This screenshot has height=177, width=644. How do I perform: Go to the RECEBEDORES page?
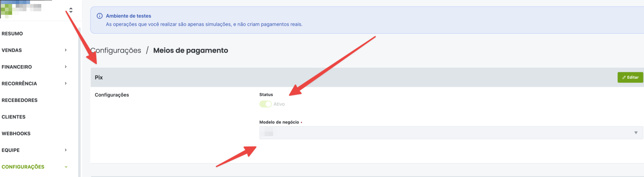tap(19, 100)
